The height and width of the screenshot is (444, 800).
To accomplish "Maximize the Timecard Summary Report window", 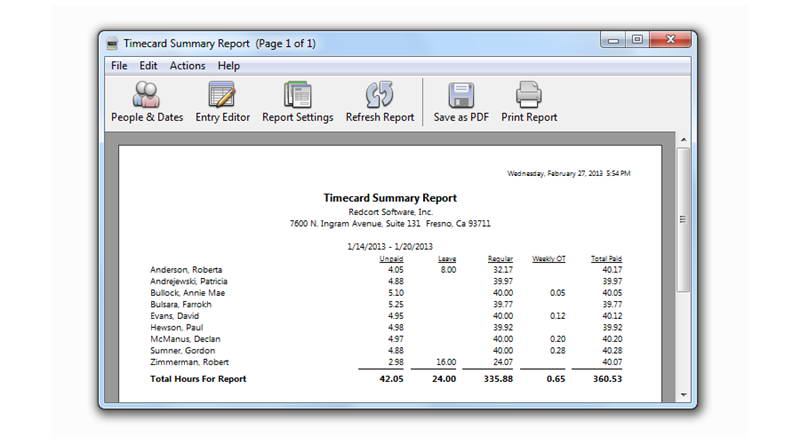I will tap(637, 40).
